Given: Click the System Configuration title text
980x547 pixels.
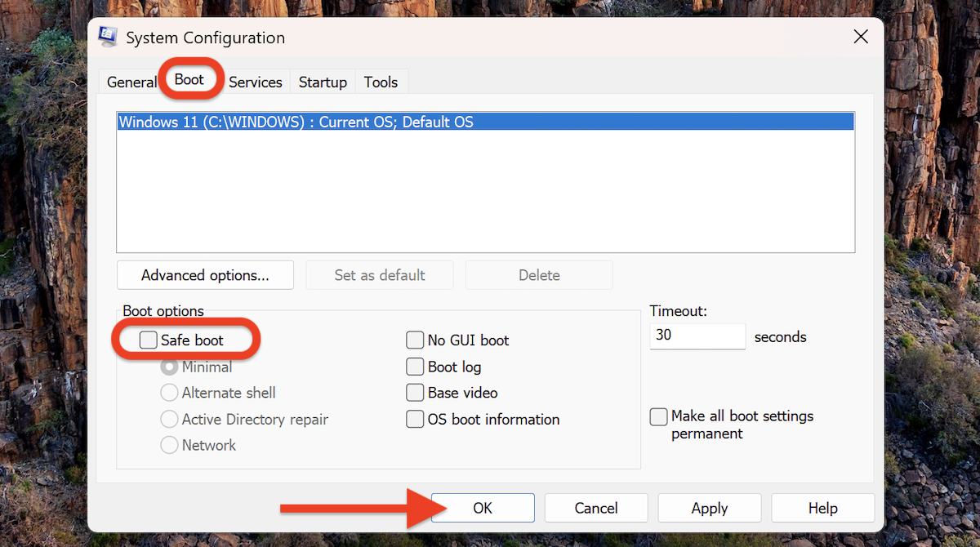Looking at the screenshot, I should click(205, 38).
